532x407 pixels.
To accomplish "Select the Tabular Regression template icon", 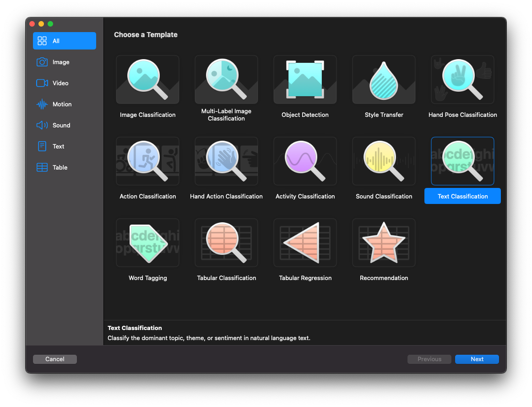I will click(305, 243).
